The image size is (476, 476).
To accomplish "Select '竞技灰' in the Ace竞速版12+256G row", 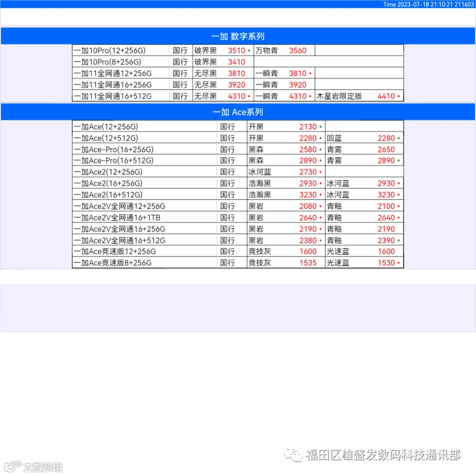I will coord(260,251).
